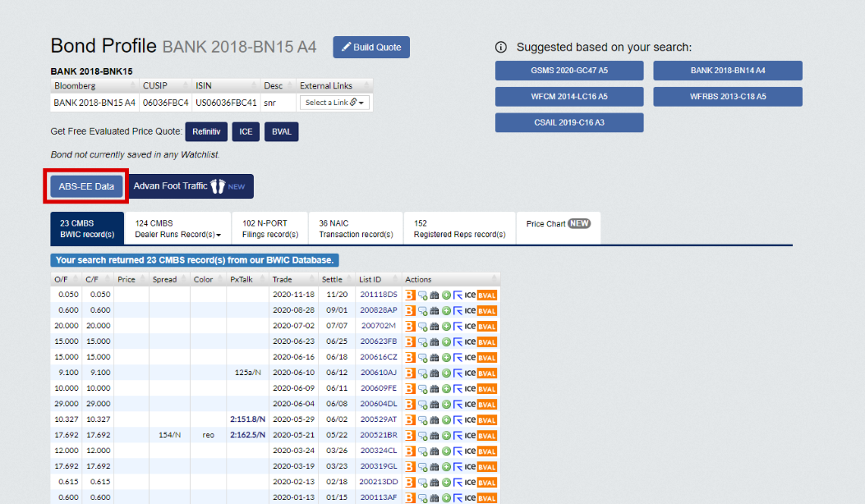Expand the 124 CMBS Dealer Runs Record(s) dropdown tab

[177, 228]
